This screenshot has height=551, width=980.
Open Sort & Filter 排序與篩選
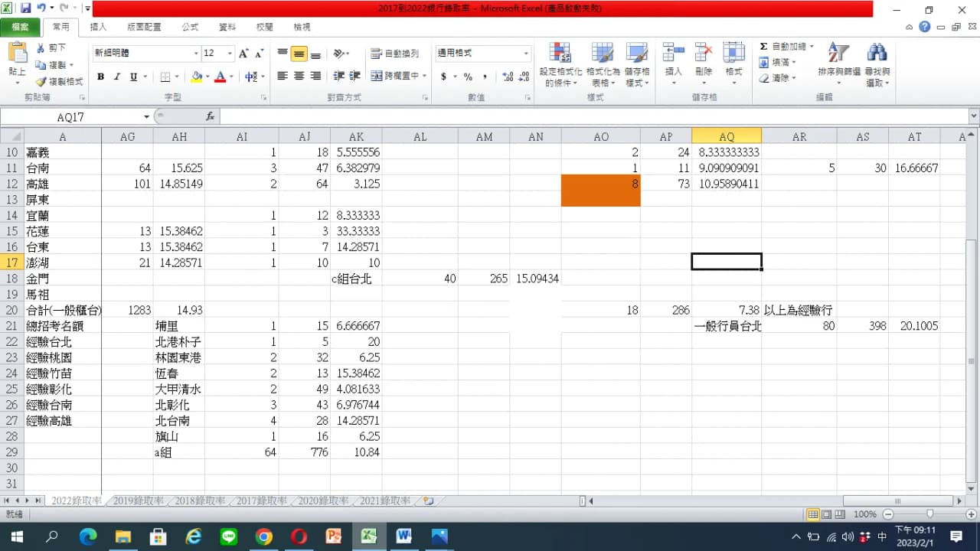(839, 64)
